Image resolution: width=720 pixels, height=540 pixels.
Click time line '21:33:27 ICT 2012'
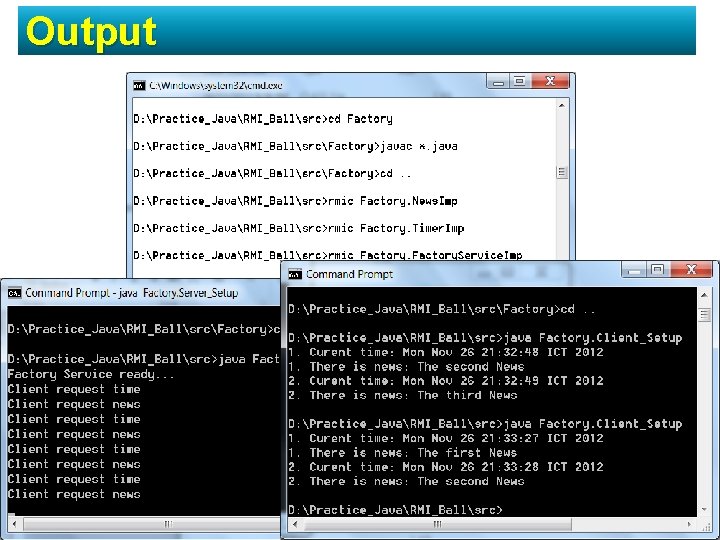[446, 439]
